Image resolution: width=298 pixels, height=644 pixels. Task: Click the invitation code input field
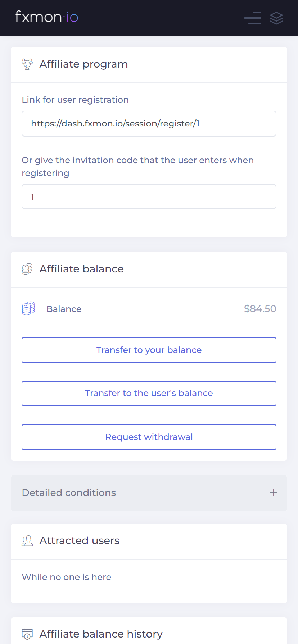click(x=149, y=197)
